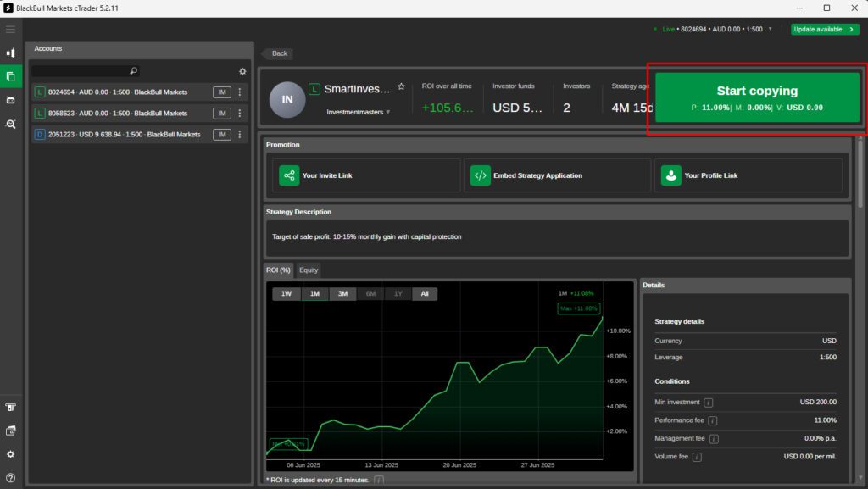Open options menu for account 2051223
868x489 pixels.
click(240, 134)
